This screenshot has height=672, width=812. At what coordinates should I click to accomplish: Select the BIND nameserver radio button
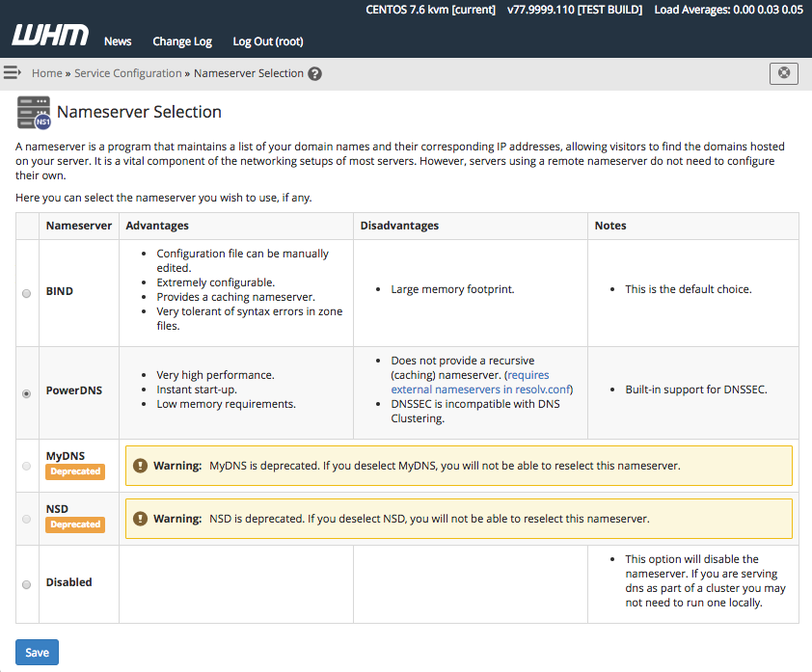pyautogui.click(x=26, y=293)
